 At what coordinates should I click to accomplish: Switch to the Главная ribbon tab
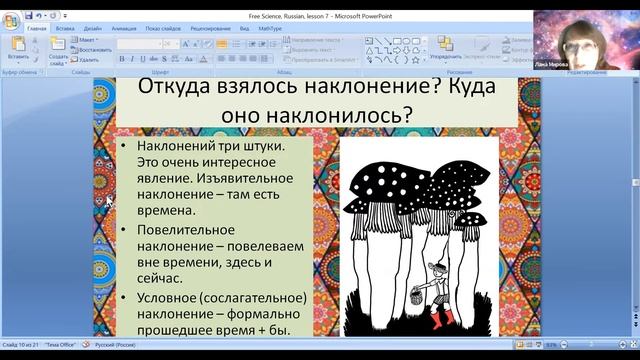click(37, 29)
